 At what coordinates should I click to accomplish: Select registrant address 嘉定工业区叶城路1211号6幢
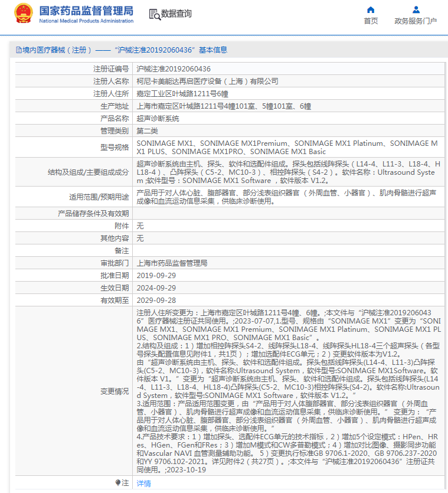click(x=182, y=94)
